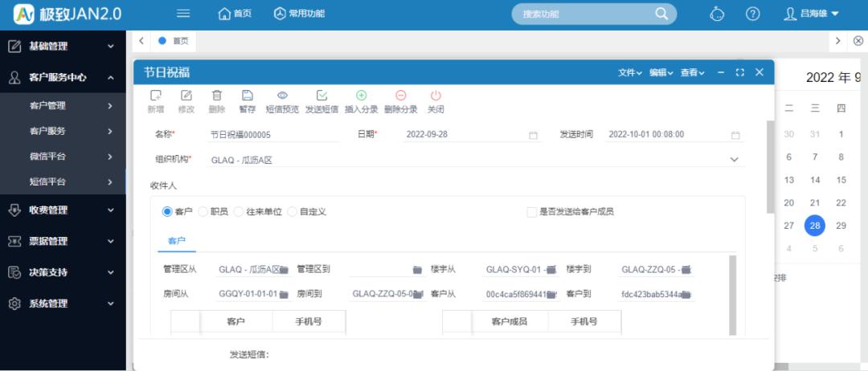This screenshot has width=868, height=371.
Task: Select the 客户 tab under recipients
Action: [x=177, y=241]
